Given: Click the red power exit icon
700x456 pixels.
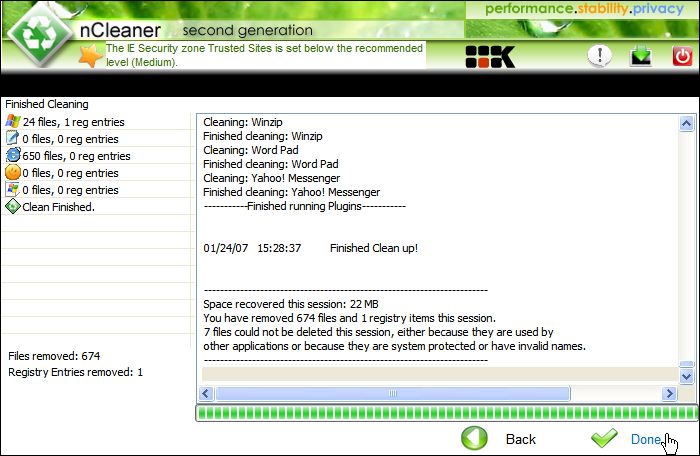Looking at the screenshot, I should point(682,56).
